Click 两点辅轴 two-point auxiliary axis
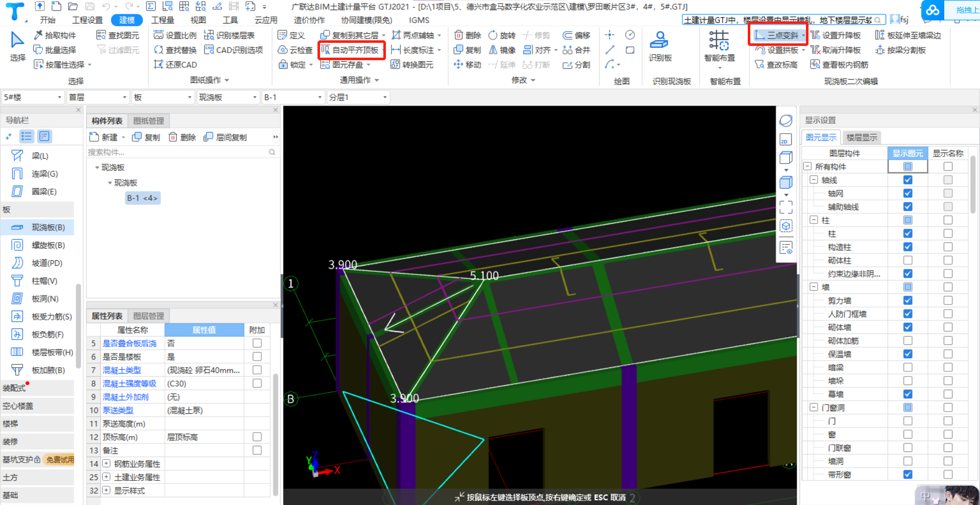Image resolution: width=980 pixels, height=505 pixels. coord(413,35)
